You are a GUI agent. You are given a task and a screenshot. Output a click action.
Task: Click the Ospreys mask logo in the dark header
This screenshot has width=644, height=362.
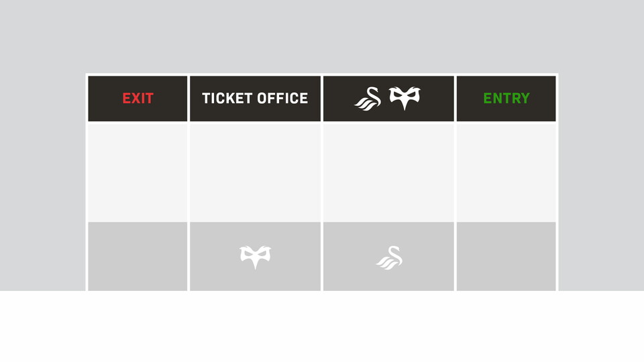pyautogui.click(x=406, y=99)
